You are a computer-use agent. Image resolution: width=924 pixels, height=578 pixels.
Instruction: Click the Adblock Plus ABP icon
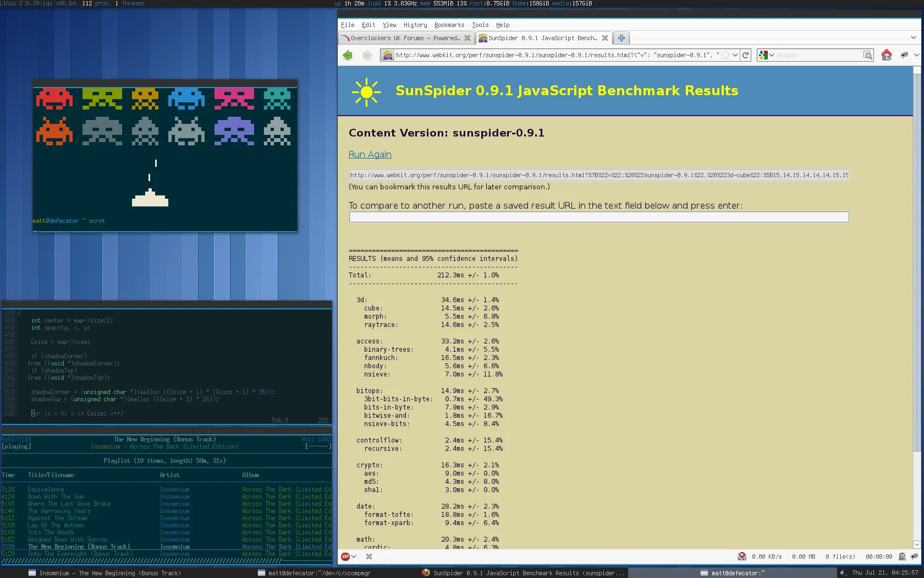point(345,557)
